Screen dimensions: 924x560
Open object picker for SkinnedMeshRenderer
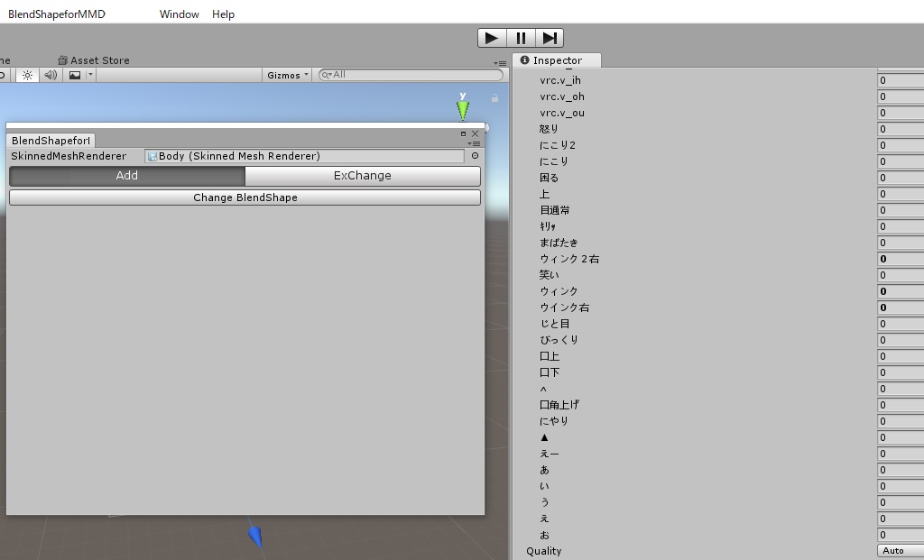[x=475, y=155]
